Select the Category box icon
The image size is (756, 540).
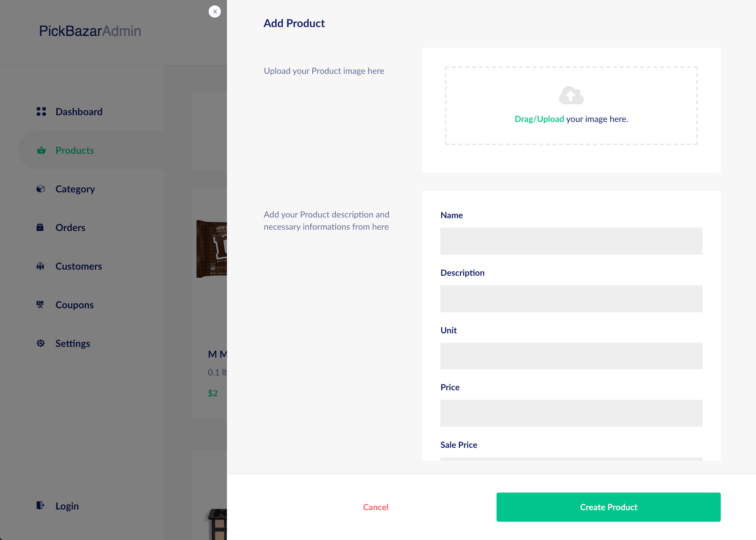pos(40,189)
